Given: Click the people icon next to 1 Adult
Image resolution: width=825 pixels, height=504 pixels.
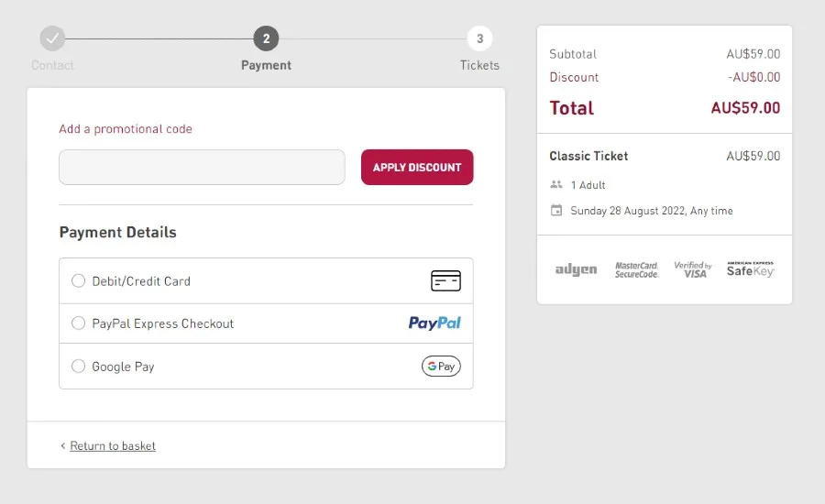Looking at the screenshot, I should coord(555,185).
